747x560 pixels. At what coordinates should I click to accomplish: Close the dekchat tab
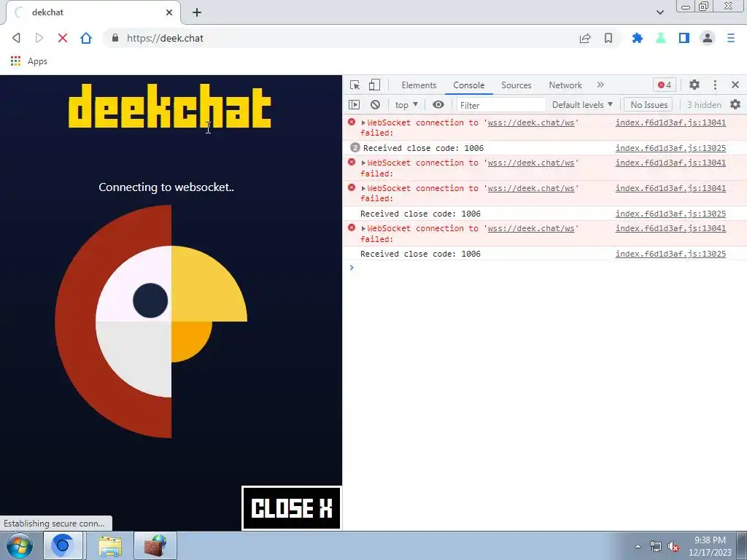tap(169, 12)
